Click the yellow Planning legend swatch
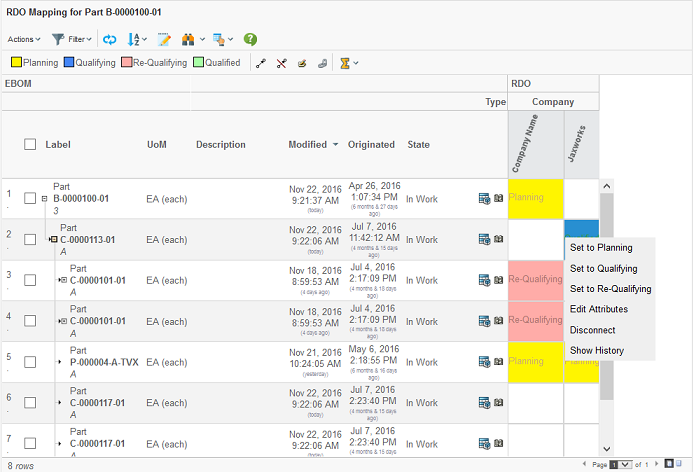The height and width of the screenshot is (472, 694). coord(15,62)
